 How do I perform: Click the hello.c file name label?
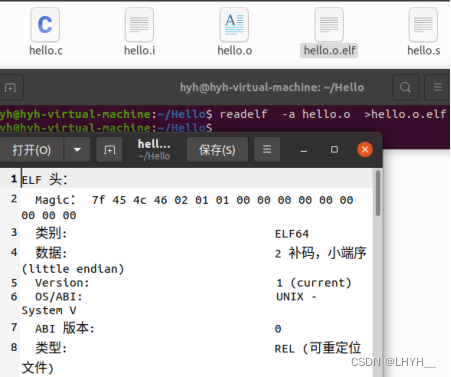pos(46,51)
